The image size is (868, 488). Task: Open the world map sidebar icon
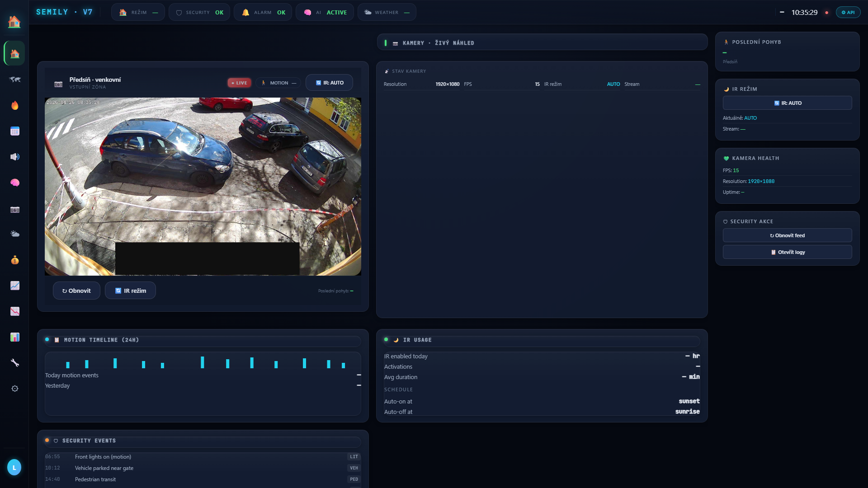14,80
